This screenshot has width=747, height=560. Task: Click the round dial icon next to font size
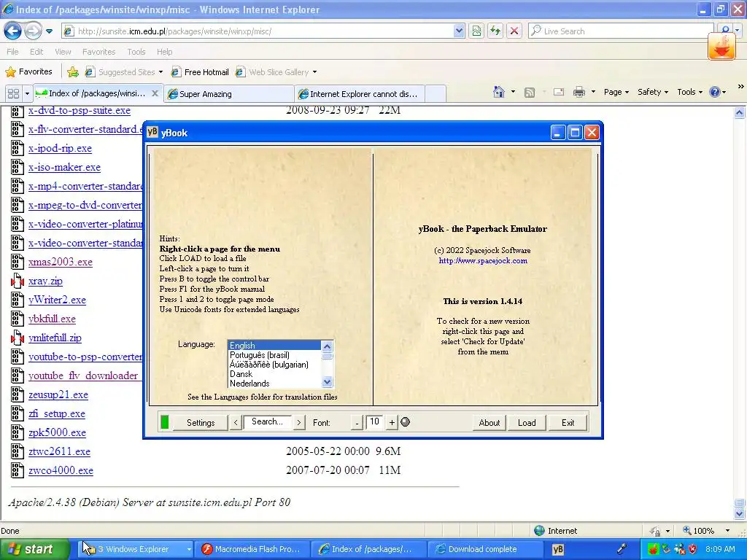point(406,422)
